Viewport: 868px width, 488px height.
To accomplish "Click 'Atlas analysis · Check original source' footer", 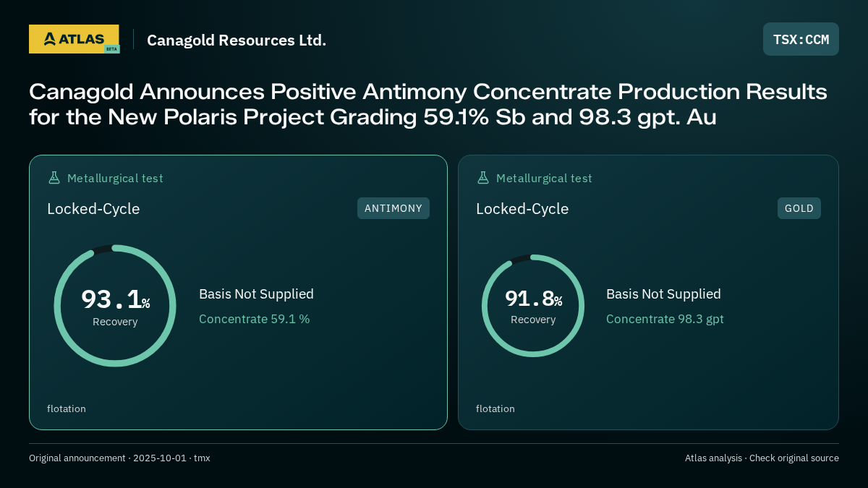I will point(762,458).
